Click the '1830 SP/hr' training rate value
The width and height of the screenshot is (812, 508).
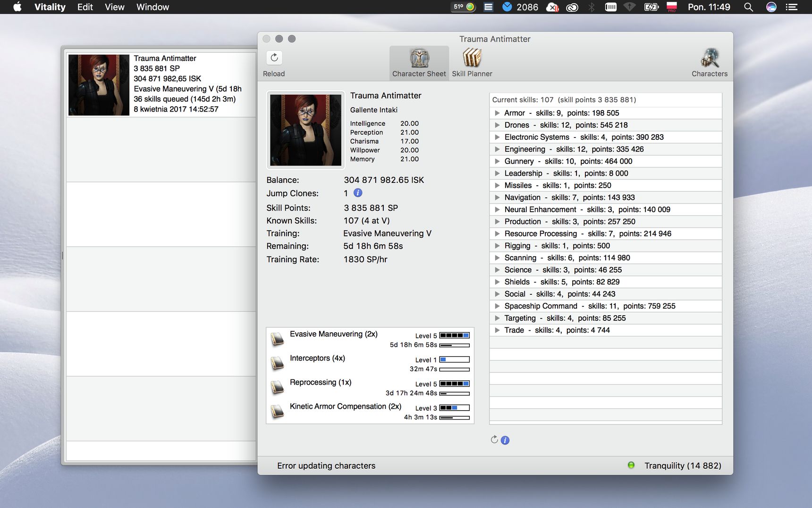click(365, 259)
